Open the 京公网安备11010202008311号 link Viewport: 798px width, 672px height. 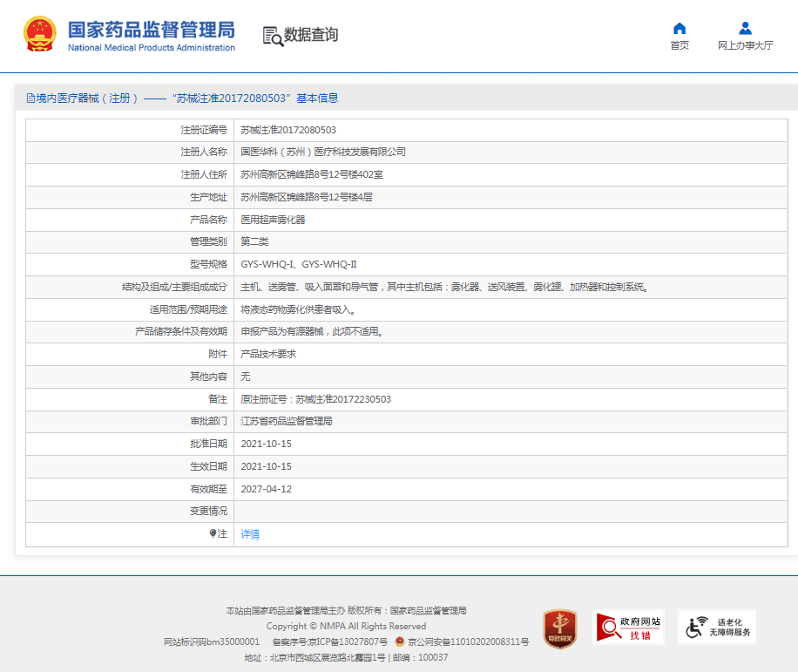468,641
